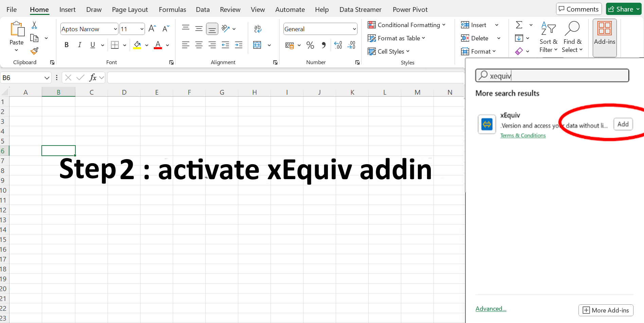Image resolution: width=644 pixels, height=323 pixels.
Task: Open the Aptos Narrow font name dropdown
Action: 115,29
